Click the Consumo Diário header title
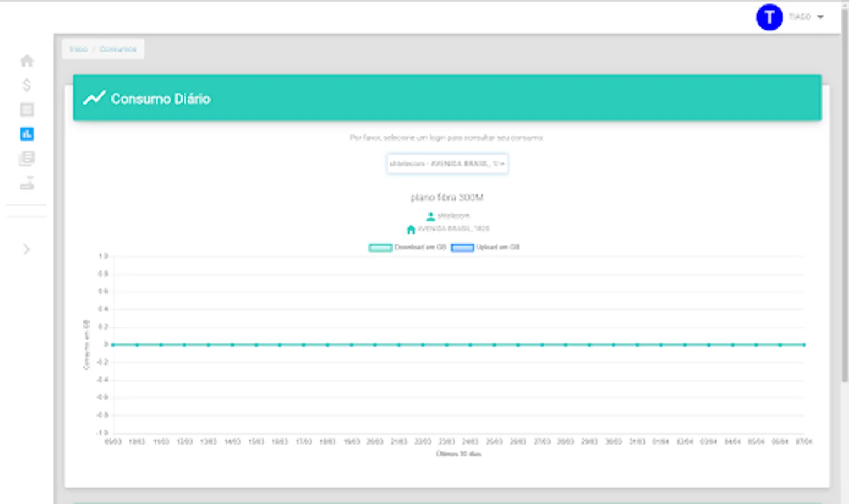Viewport: 849px width, 504px height. tap(161, 99)
